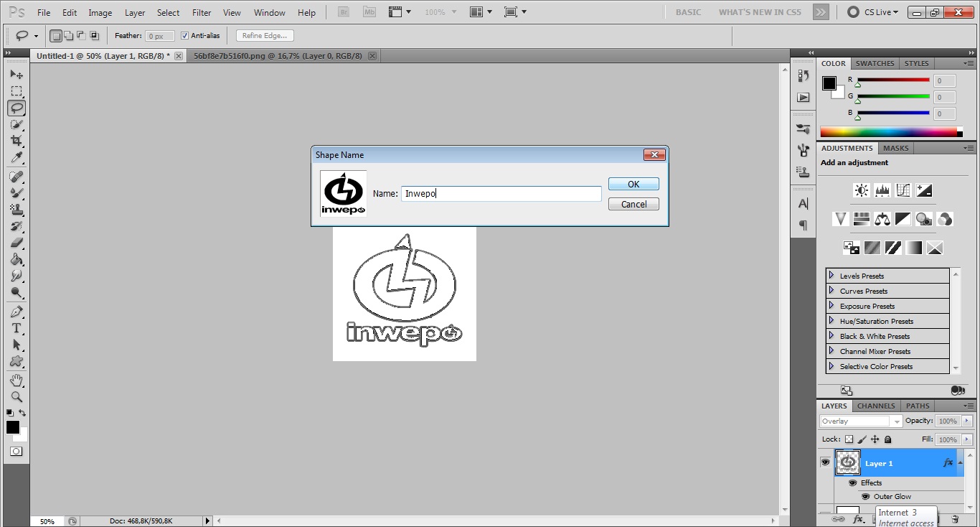Toggle Lock position in Layers panel
Screen dimensions: 980x527
[875, 439]
